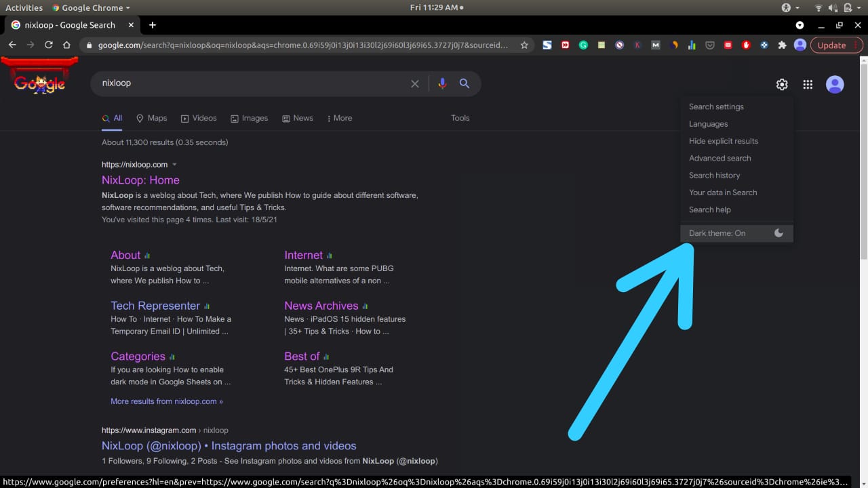Click the magnifier search button
This screenshot has height=488, width=868.
465,83
